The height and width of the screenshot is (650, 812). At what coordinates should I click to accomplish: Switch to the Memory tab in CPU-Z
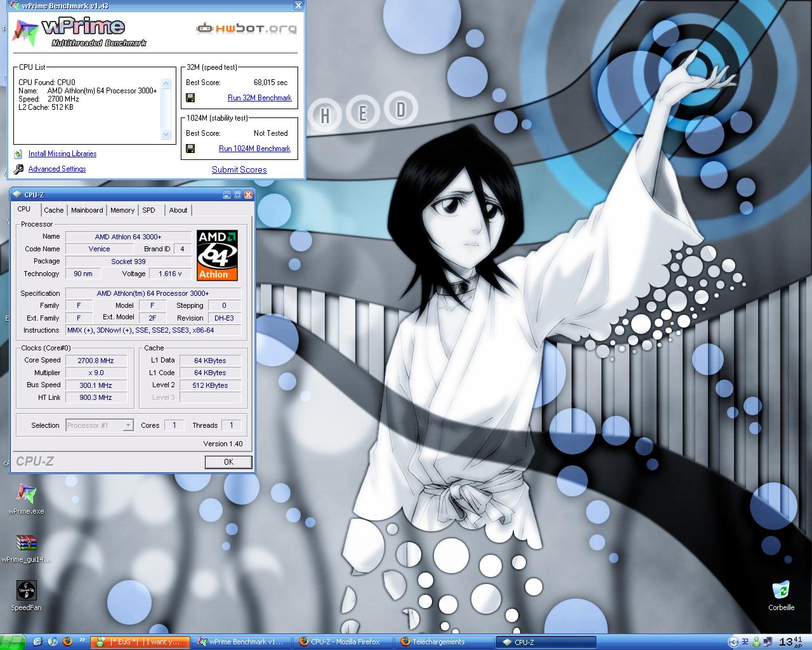point(122,210)
